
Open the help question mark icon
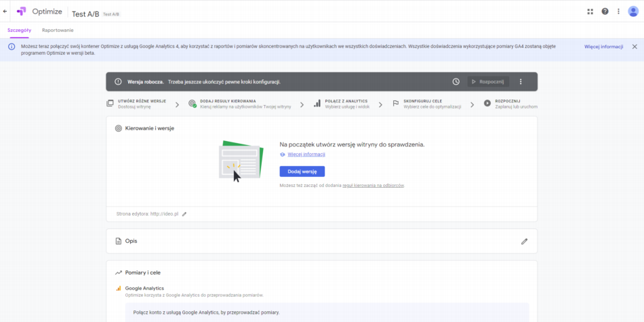point(605,12)
